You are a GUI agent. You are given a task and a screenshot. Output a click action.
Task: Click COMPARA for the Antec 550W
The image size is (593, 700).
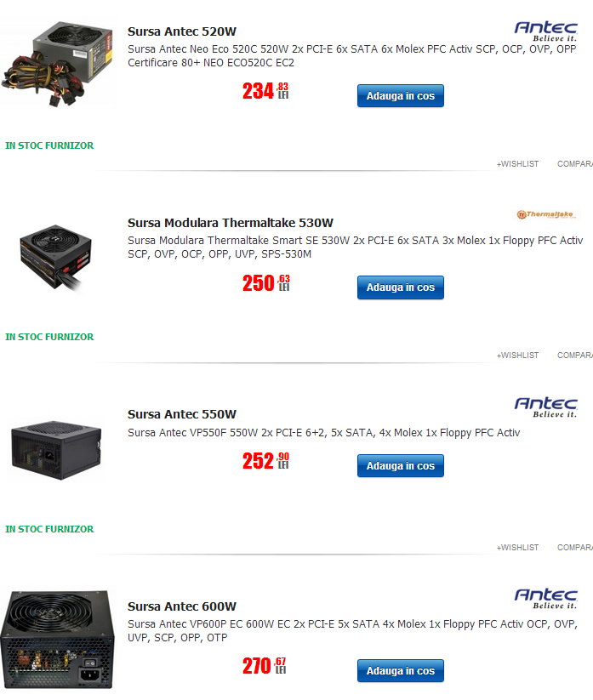pos(574,548)
